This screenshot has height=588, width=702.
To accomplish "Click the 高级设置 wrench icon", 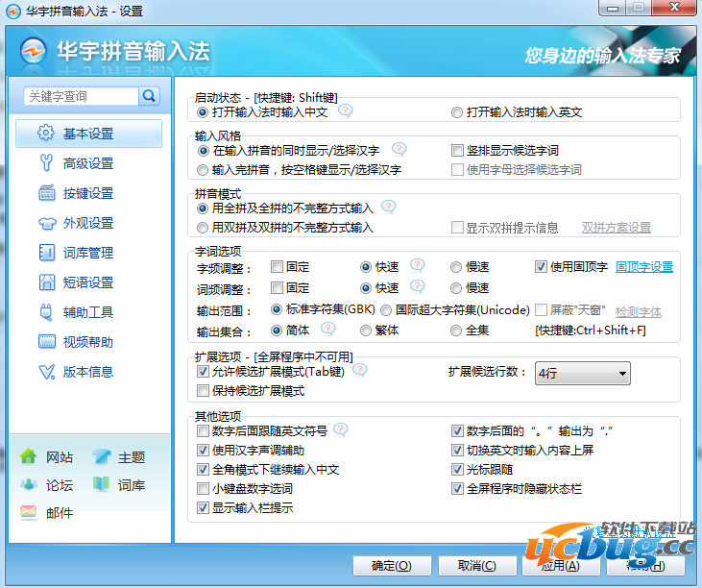I will [46, 163].
